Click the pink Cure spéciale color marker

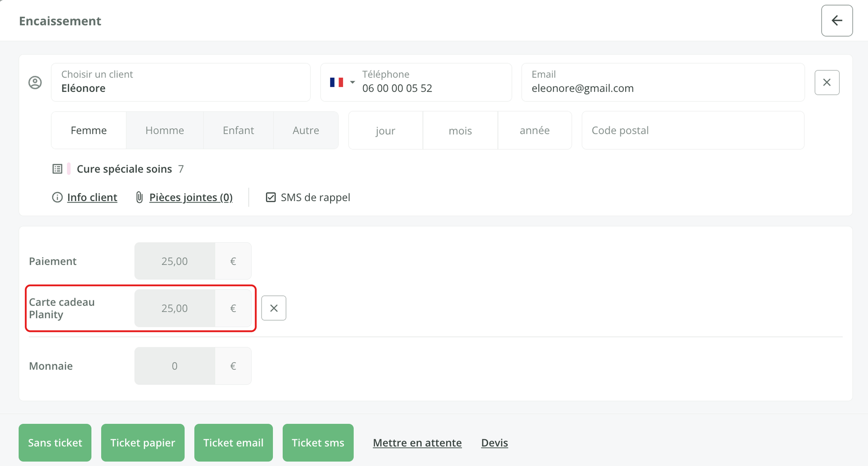[x=69, y=169]
